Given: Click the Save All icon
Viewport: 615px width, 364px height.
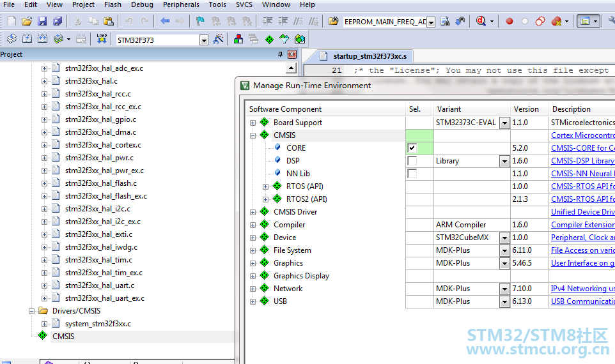Looking at the screenshot, I should pos(58,21).
